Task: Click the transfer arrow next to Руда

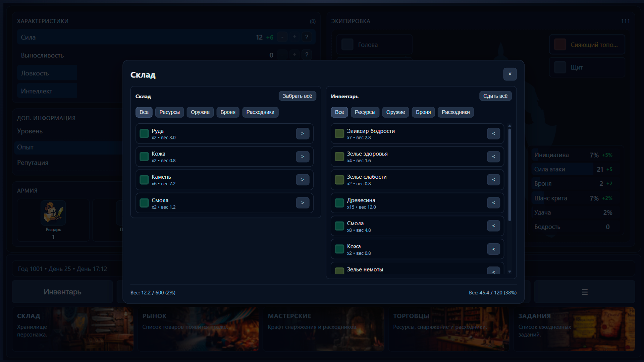Action: pyautogui.click(x=303, y=133)
